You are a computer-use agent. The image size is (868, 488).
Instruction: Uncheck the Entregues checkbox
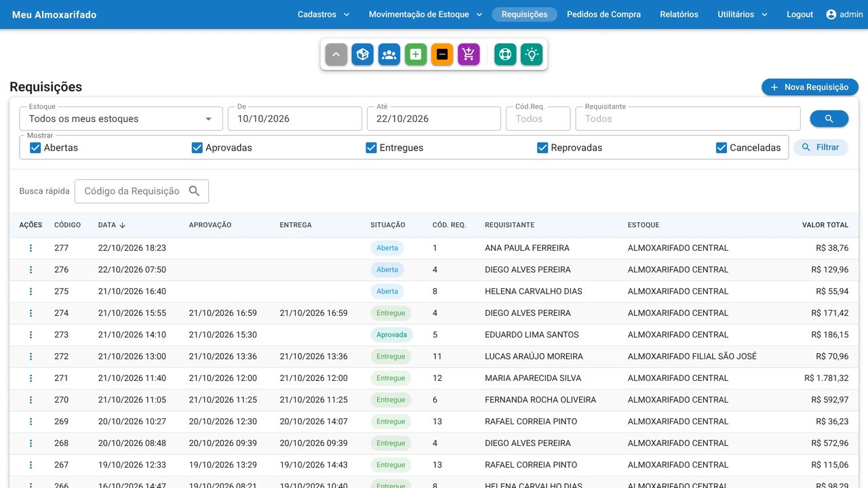371,148
